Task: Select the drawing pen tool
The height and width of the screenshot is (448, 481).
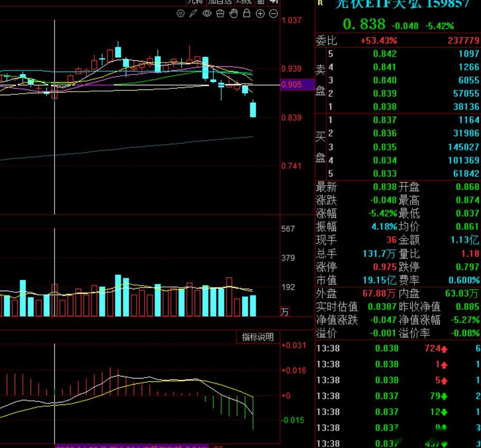Action: pos(193,14)
